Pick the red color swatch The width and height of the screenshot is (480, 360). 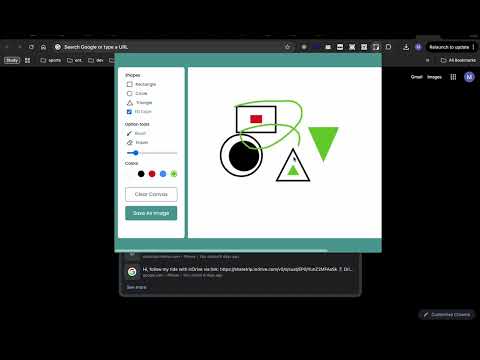[x=152, y=174]
